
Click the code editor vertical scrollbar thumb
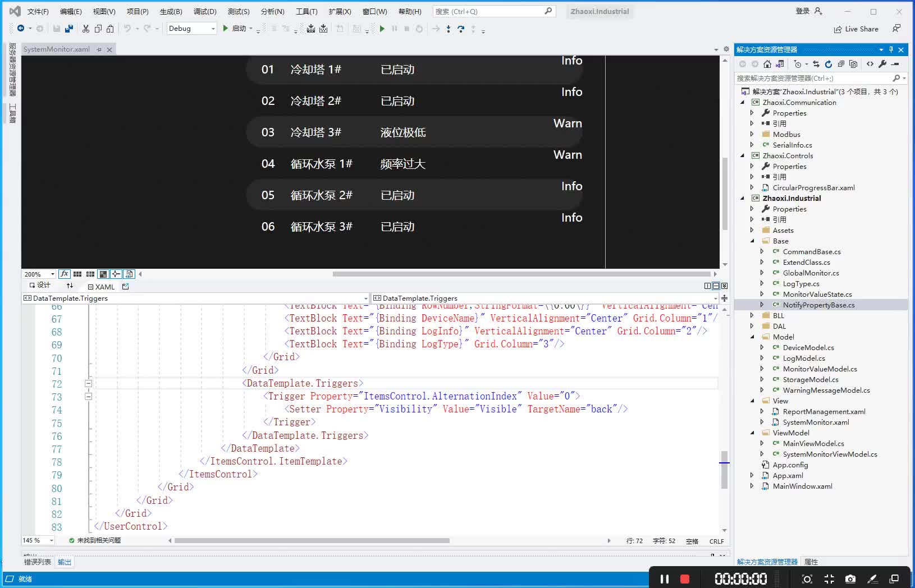[725, 469]
